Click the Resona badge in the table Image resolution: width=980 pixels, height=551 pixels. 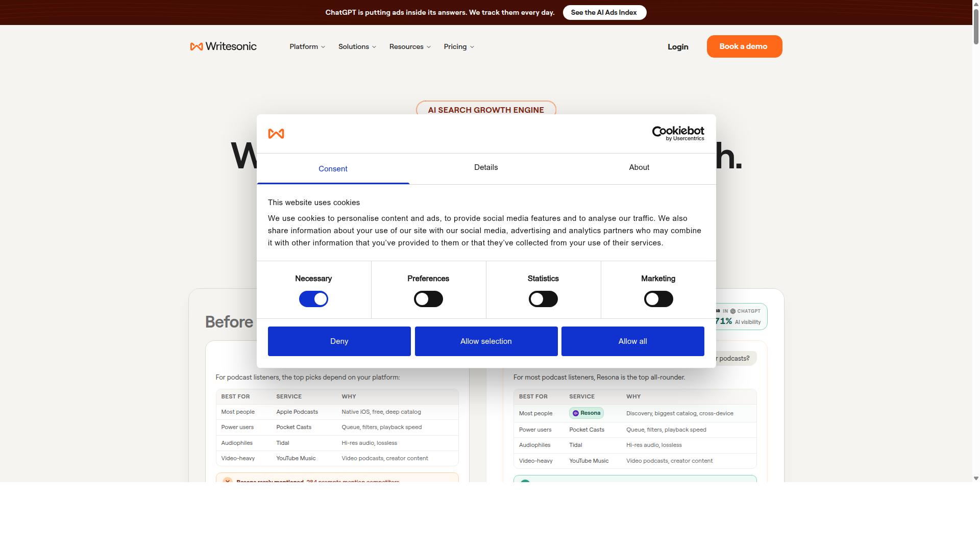[586, 413]
